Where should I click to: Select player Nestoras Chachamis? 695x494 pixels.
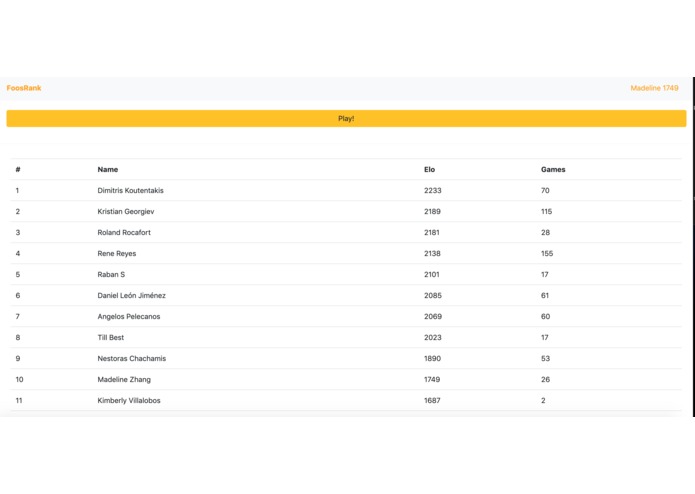click(132, 358)
